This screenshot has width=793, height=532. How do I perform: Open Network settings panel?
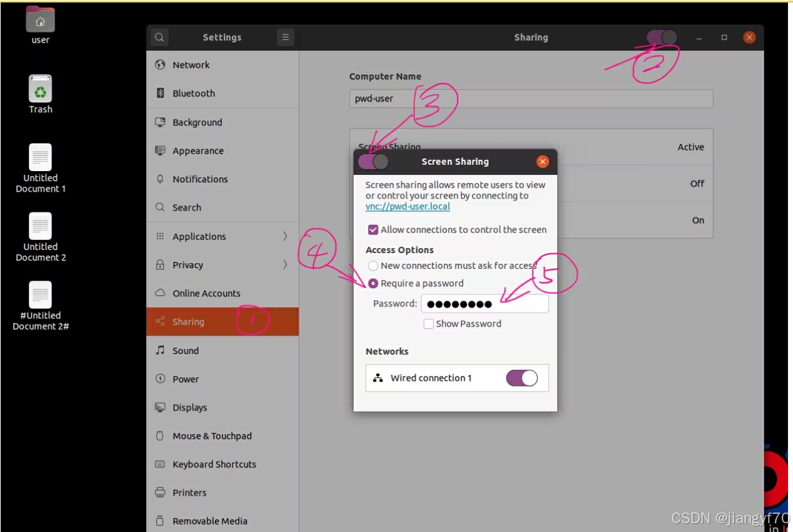tap(223, 65)
